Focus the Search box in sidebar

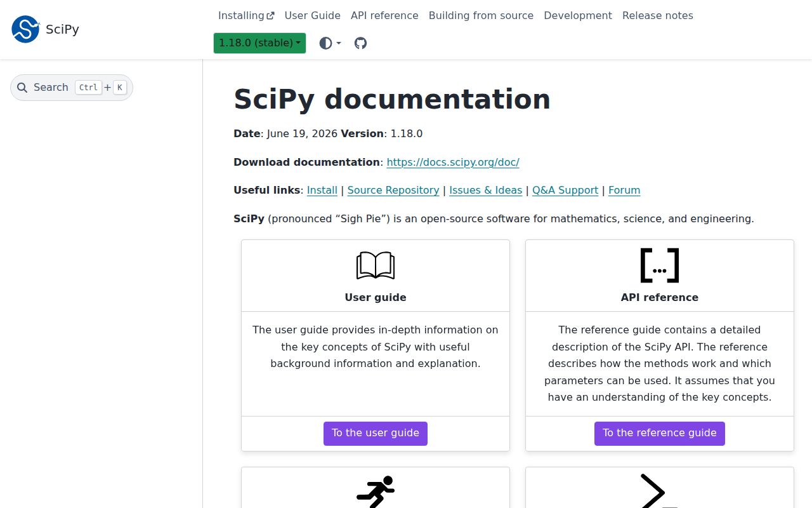pyautogui.click(x=72, y=88)
